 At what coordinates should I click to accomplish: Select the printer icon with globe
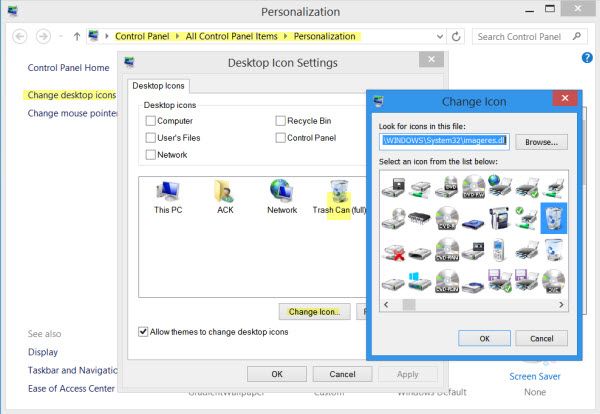tap(500, 186)
